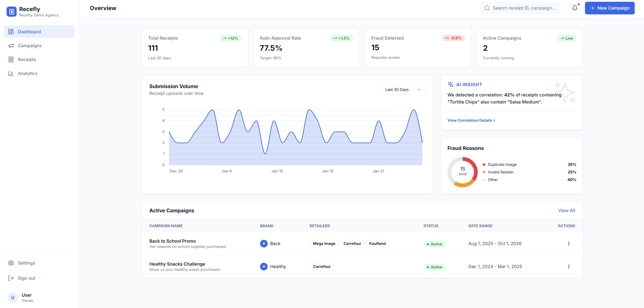Select the Campaigns megaphone icon in sidebar
This screenshot has width=644, height=308.
(x=11, y=46)
